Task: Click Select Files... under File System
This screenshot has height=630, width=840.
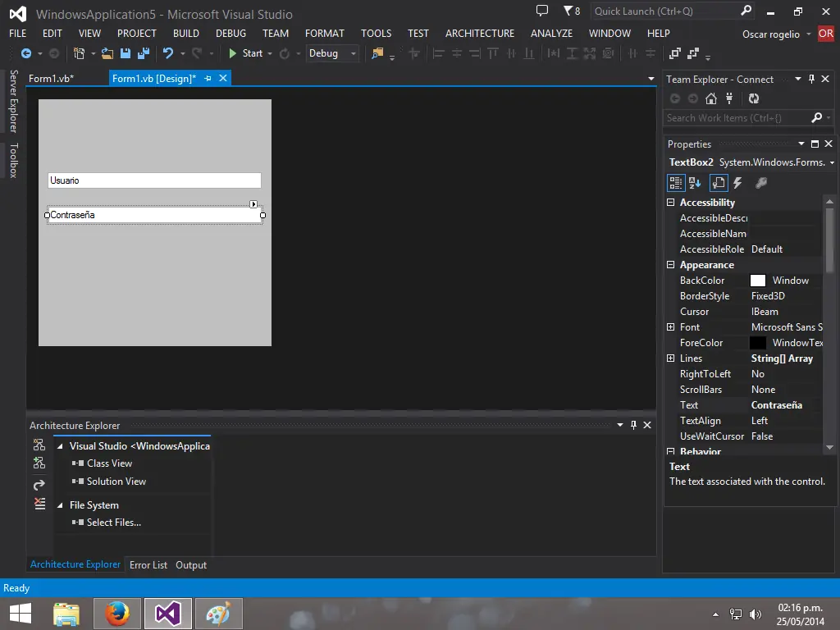Action: click(x=113, y=523)
